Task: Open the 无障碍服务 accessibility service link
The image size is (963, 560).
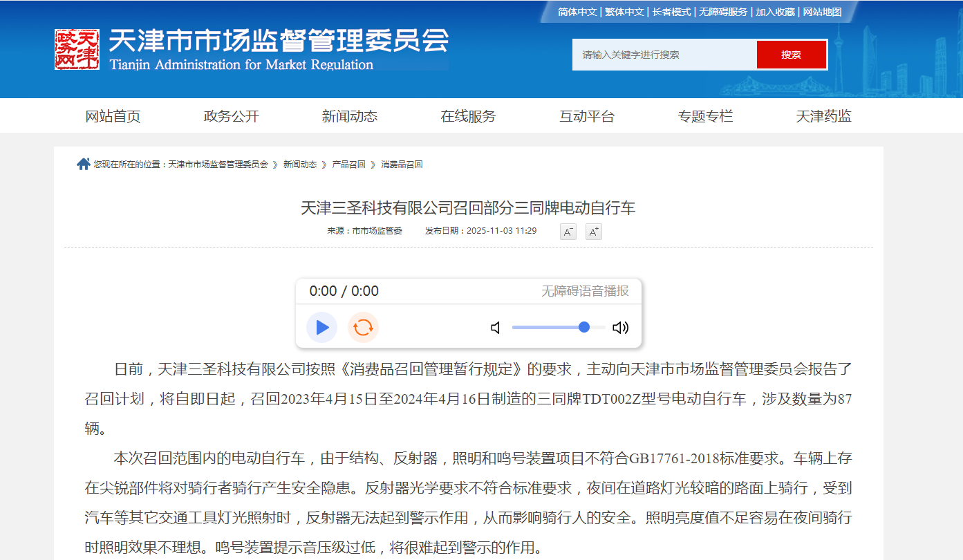Action: point(722,12)
